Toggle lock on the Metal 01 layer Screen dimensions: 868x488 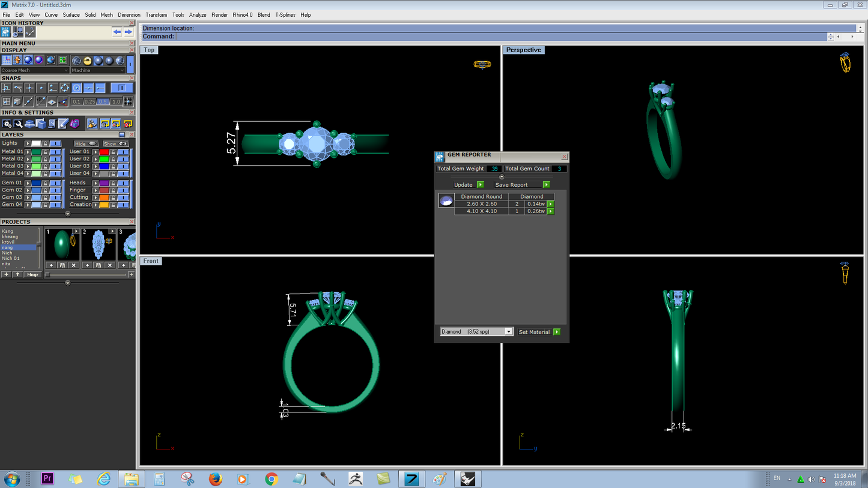coord(45,152)
